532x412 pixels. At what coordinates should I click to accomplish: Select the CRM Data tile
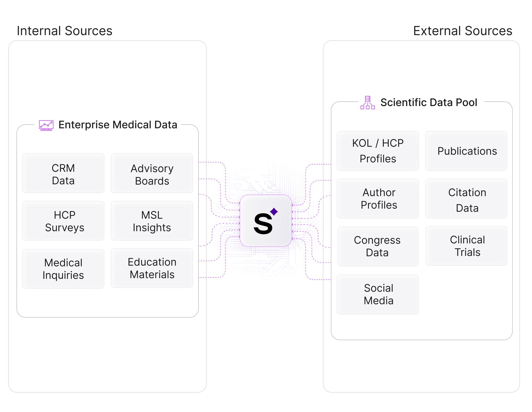[x=63, y=173]
